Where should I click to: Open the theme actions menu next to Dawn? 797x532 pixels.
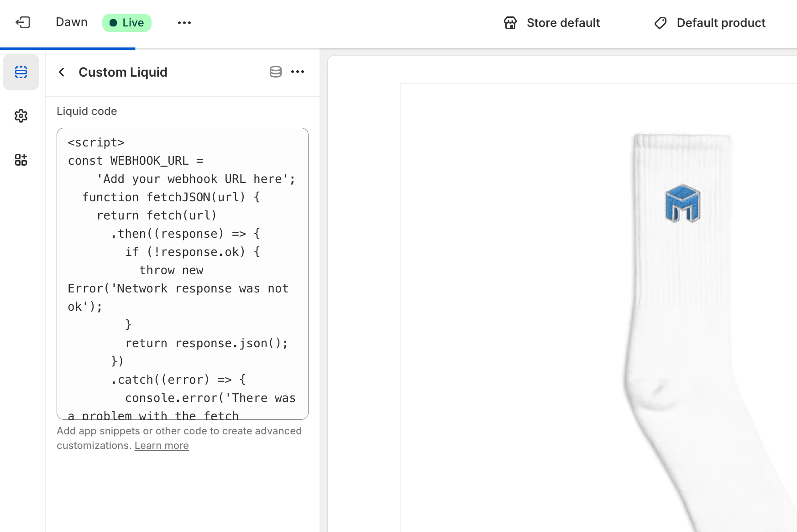(x=184, y=22)
